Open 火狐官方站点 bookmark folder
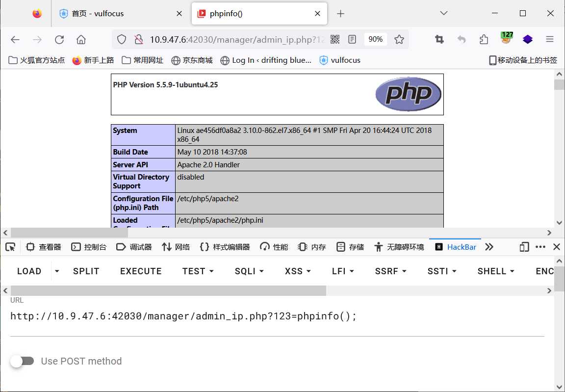565x392 pixels. point(36,60)
